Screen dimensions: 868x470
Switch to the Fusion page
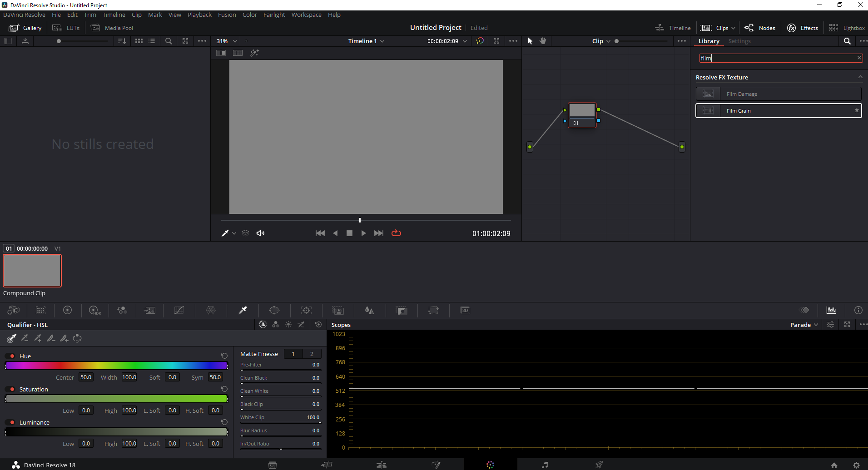[436, 464]
